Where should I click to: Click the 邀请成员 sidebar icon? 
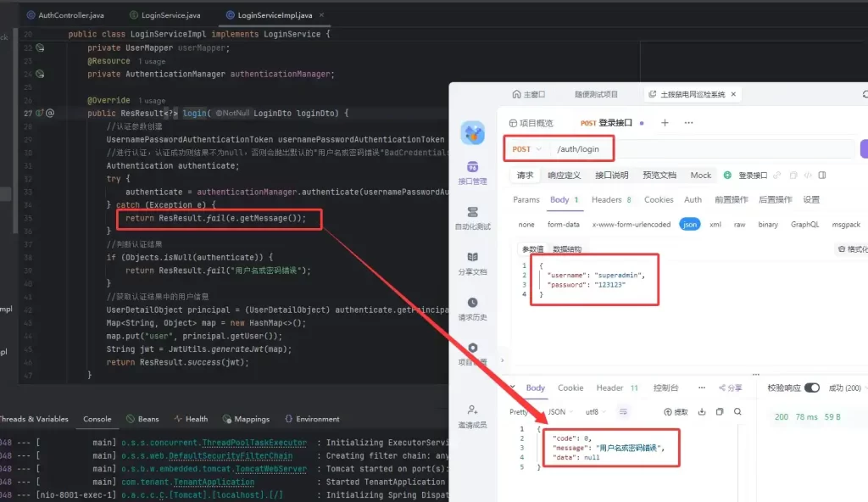pyautogui.click(x=472, y=416)
